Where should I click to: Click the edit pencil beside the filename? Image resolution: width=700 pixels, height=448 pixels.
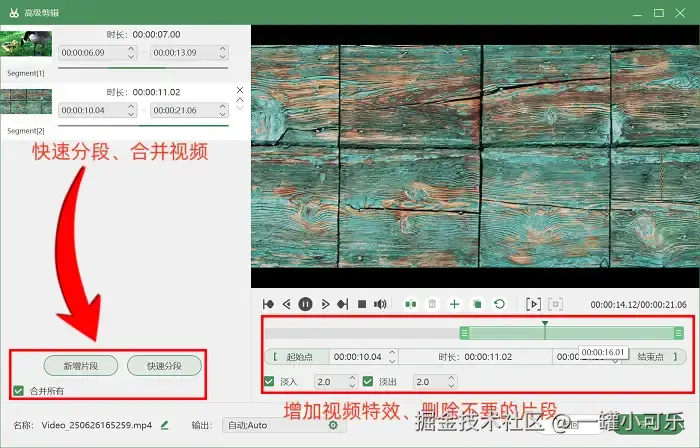165,425
